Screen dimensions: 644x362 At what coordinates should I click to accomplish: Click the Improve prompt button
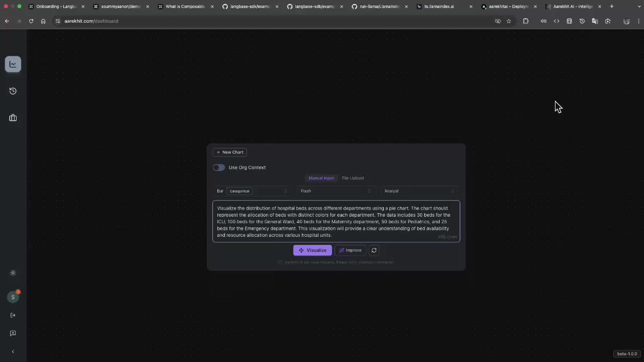point(350,250)
